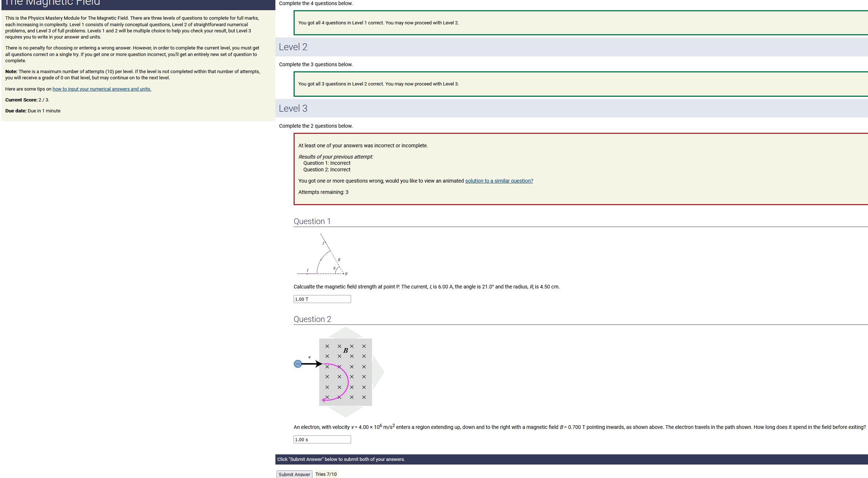Open the solution to a similar question link

[x=499, y=181]
